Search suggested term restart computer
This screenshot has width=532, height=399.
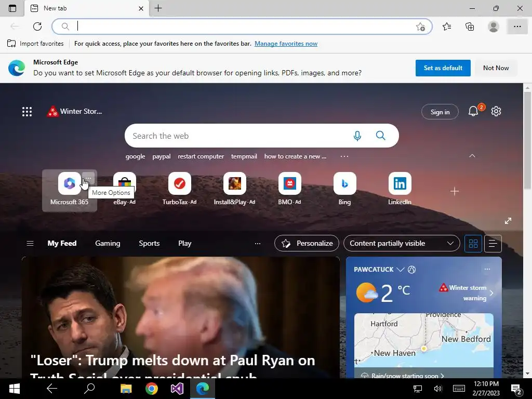201,156
